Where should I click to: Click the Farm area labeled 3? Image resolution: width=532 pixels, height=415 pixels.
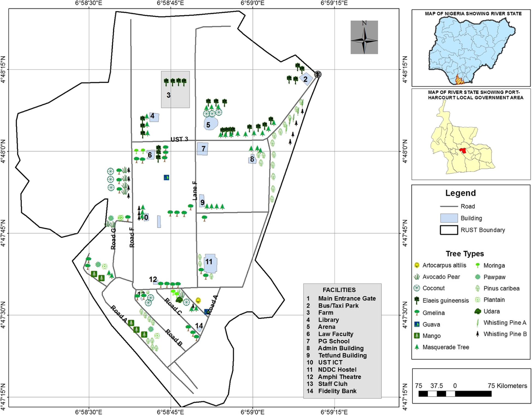point(175,89)
